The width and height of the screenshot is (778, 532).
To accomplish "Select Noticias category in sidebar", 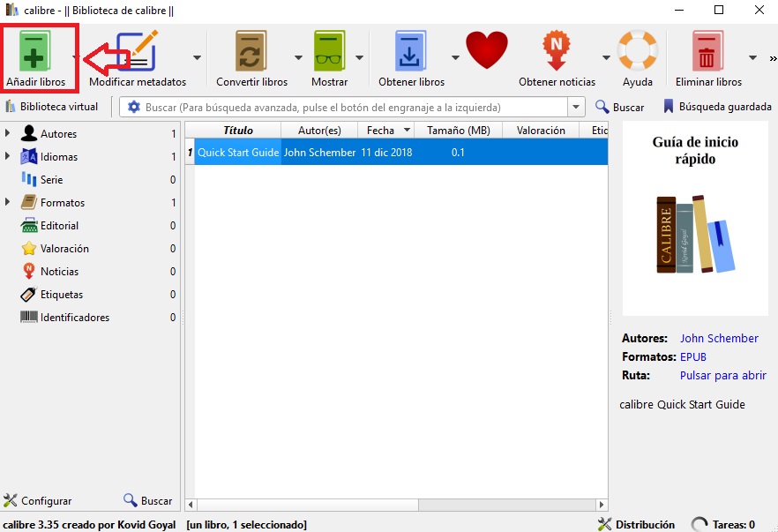I will (59, 272).
